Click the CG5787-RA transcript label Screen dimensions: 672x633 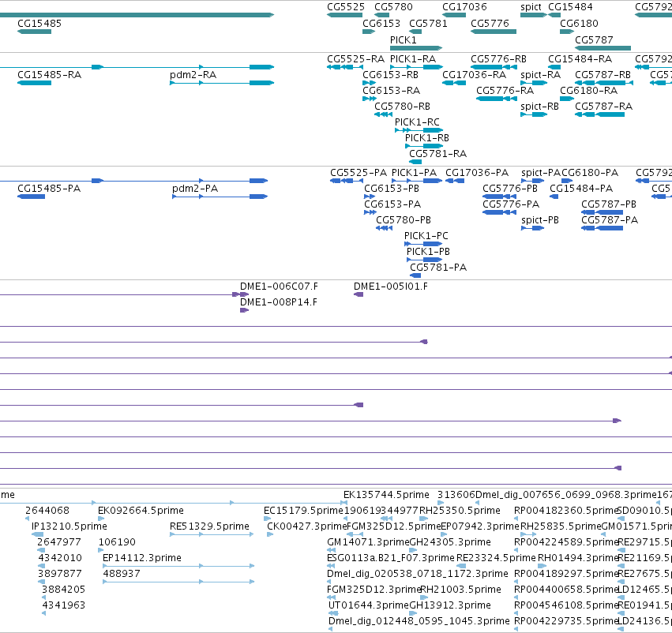point(604,107)
